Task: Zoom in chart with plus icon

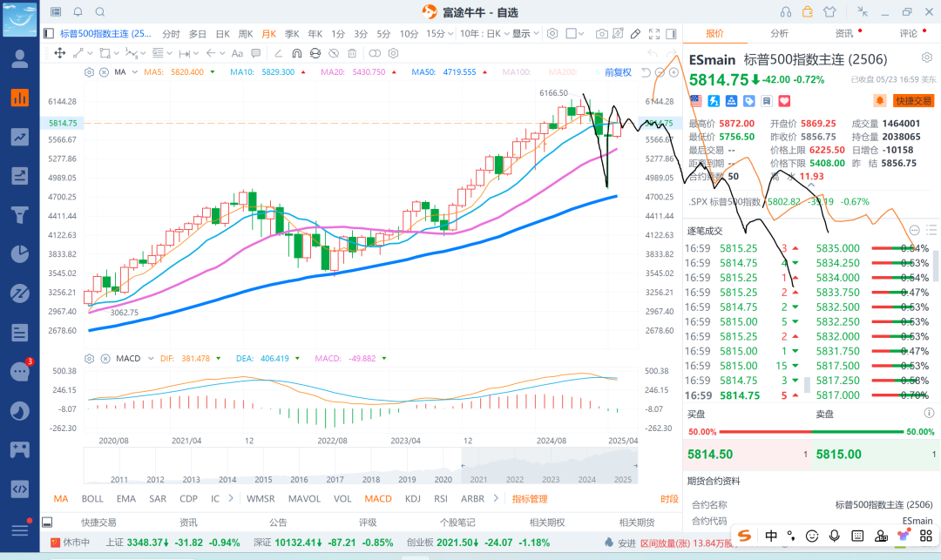Action: (674, 72)
